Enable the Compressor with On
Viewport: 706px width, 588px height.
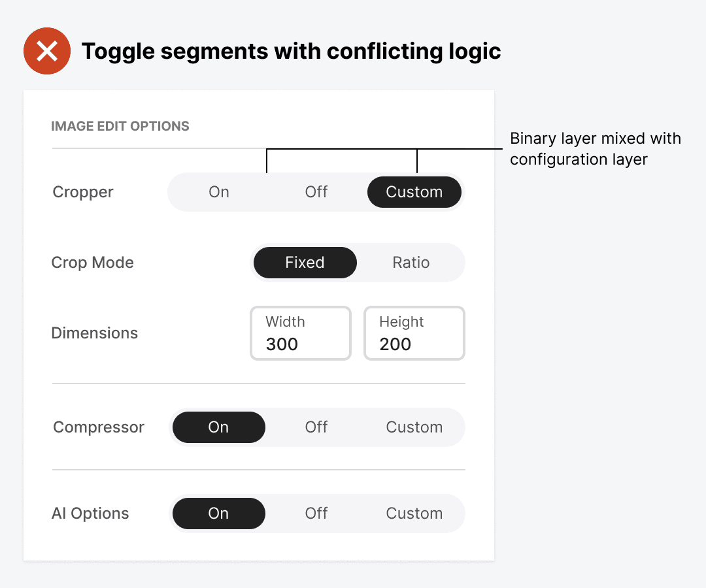[218, 427]
